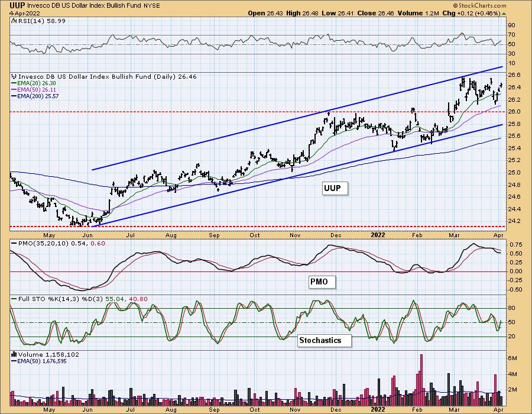Click the 80 level on the Stochastics axis
Viewport: 532px width, 414px height.
512,309
